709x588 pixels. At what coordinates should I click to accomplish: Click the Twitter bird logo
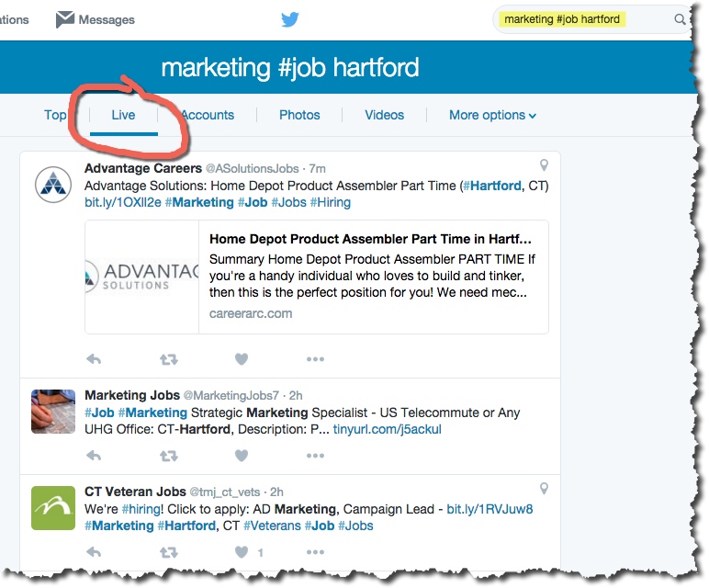[289, 19]
